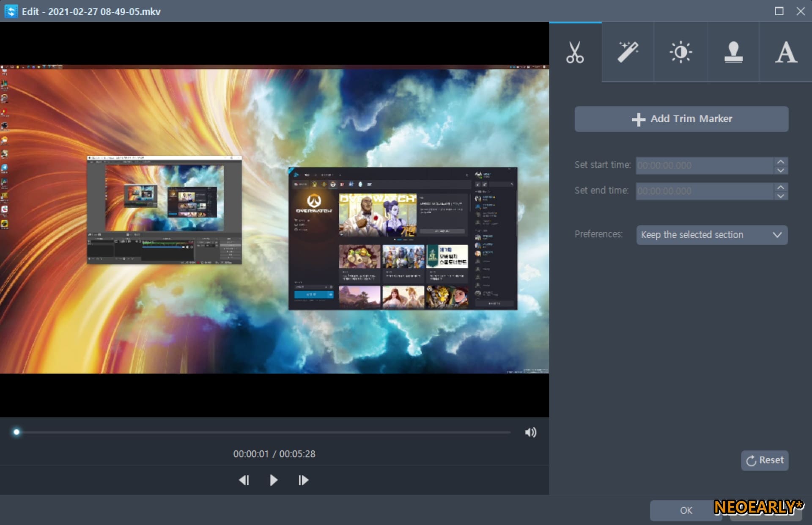Click the Set end time field
Screen dimensions: 812x525
(705, 191)
